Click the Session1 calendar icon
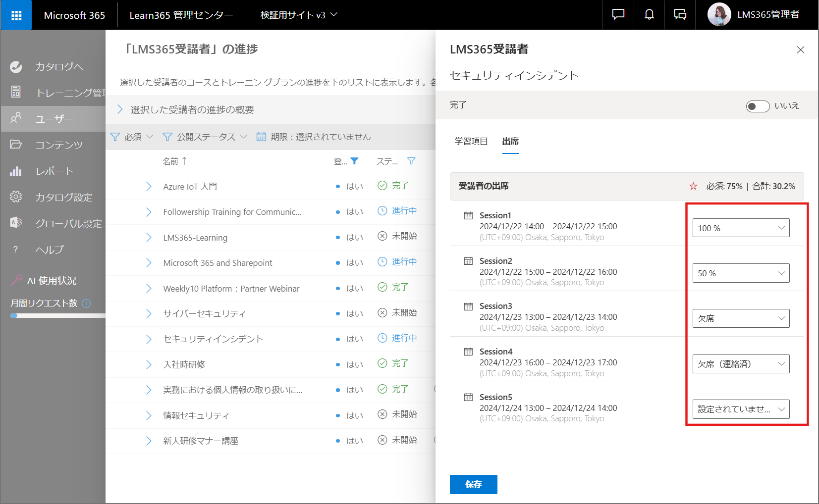The height and width of the screenshot is (504, 819). point(468,215)
